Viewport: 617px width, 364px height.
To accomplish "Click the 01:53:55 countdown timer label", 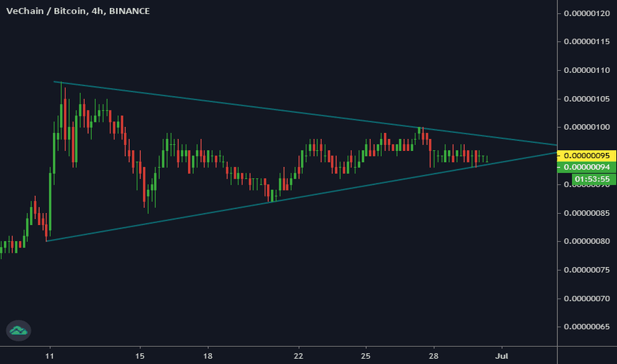I will pos(593,179).
